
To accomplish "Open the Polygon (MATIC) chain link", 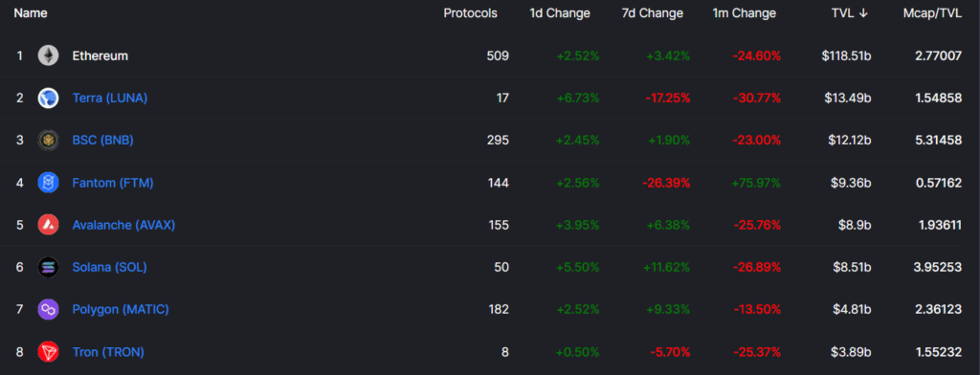I will pos(121,309).
